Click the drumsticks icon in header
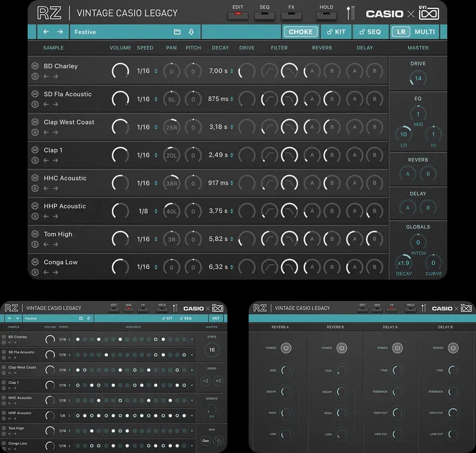 click(x=351, y=13)
